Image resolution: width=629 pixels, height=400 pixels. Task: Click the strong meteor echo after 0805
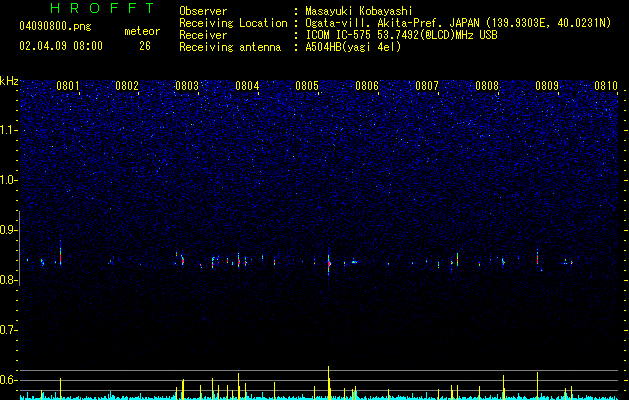click(x=329, y=264)
